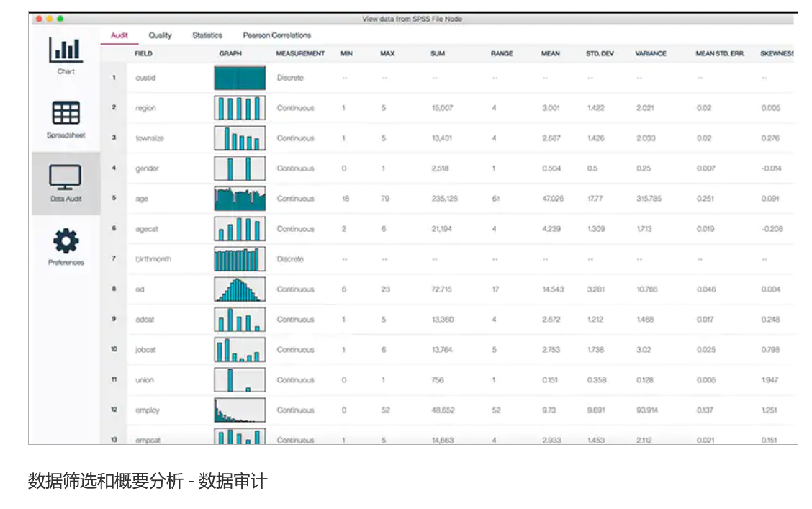Select the jobcat field name
812x509 pixels.
[x=145, y=350]
